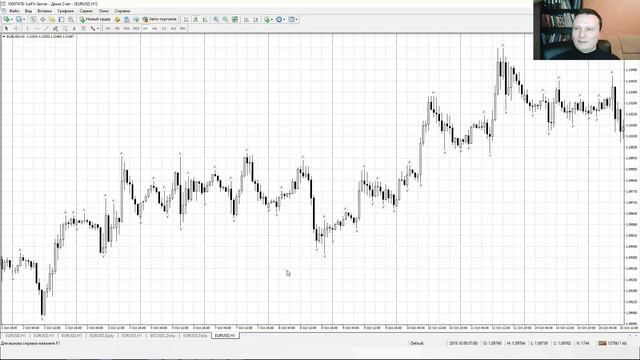Click the Новый ордер button
This screenshot has width=640, height=360.
(96, 19)
